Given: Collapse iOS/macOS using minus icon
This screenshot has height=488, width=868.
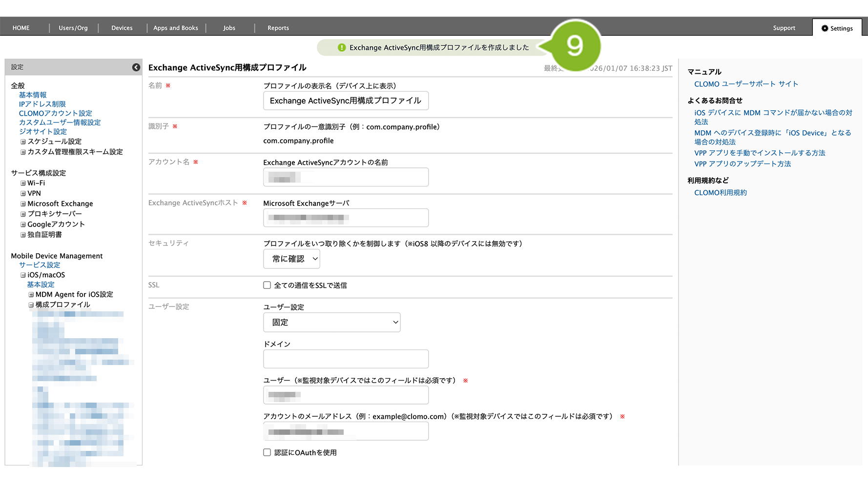Looking at the screenshot, I should (23, 275).
